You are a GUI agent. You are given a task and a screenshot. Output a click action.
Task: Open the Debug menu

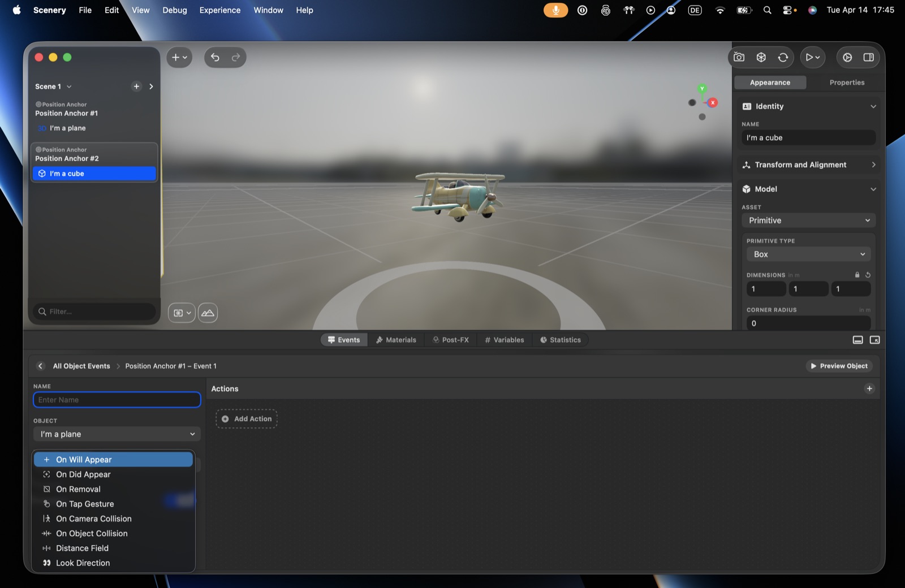tap(175, 10)
